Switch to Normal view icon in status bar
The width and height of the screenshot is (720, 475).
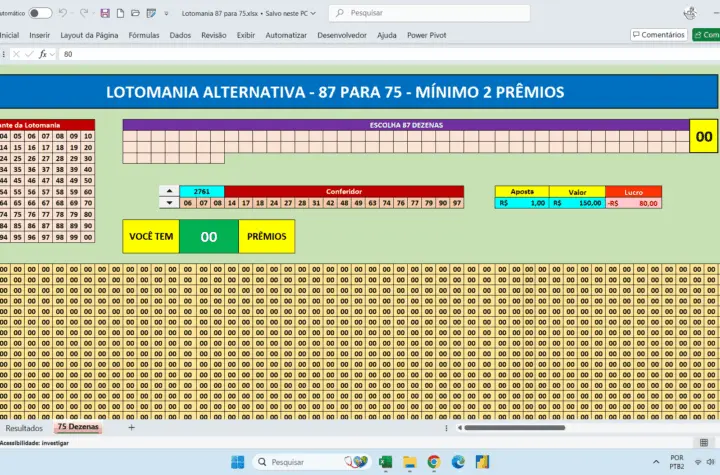703,442
